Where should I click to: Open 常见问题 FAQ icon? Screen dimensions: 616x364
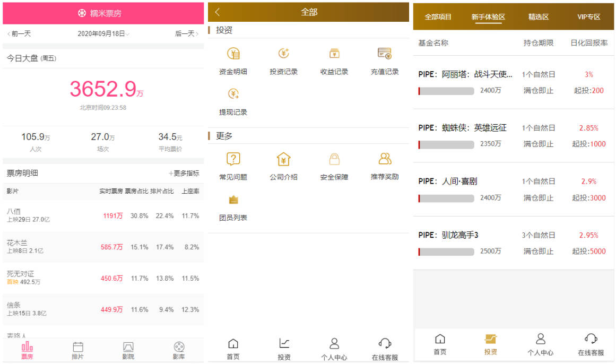click(x=233, y=159)
